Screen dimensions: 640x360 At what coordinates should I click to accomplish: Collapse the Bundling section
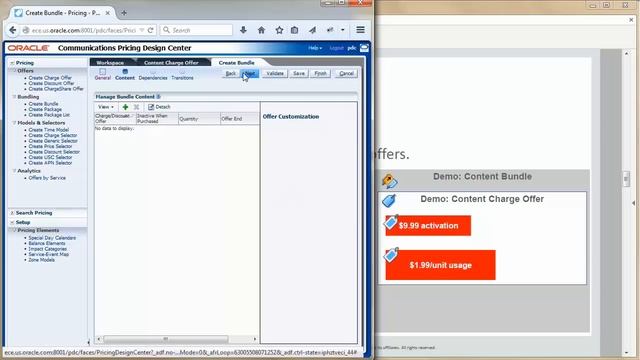click(x=14, y=97)
